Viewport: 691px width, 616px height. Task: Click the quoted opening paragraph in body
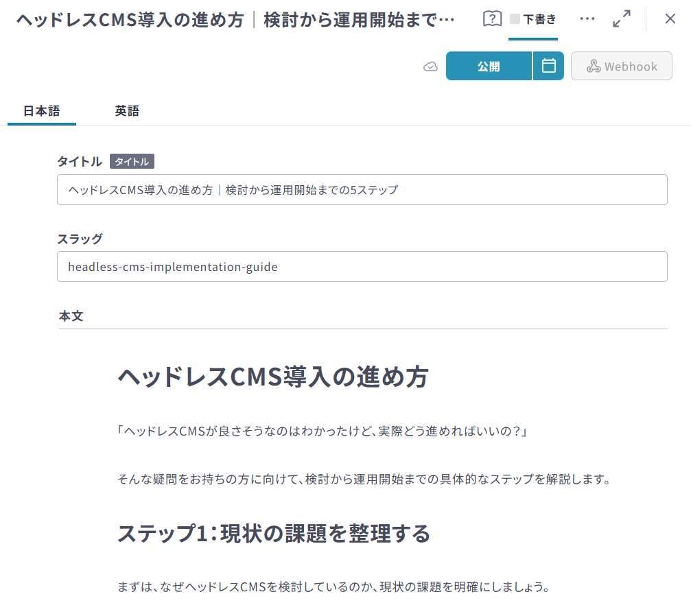coord(321,431)
